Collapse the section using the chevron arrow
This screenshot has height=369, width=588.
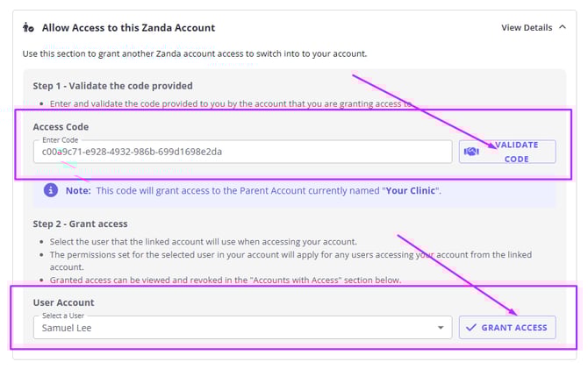[562, 28]
